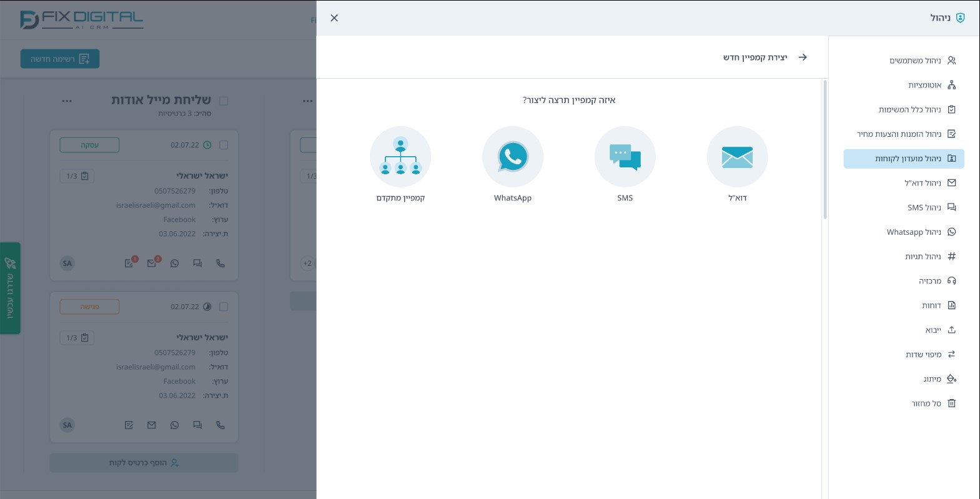This screenshot has height=499, width=980.
Task: Click the WhatsApp icon on the פגישה card
Action: (174, 425)
